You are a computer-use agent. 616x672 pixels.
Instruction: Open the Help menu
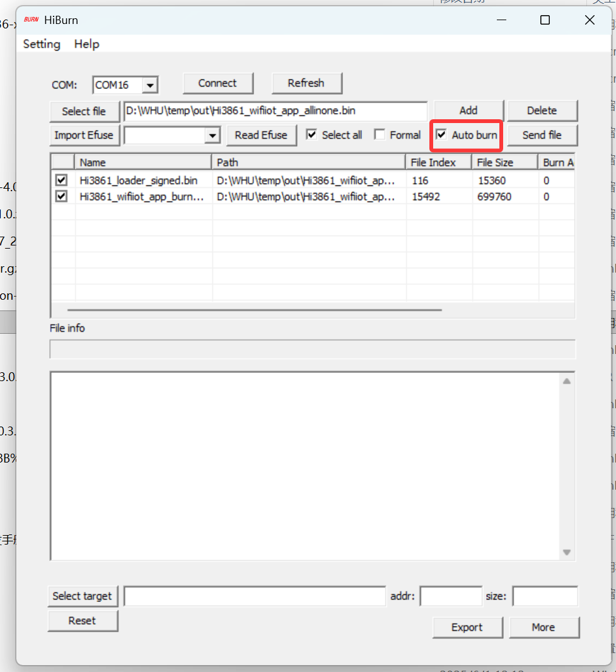(86, 44)
